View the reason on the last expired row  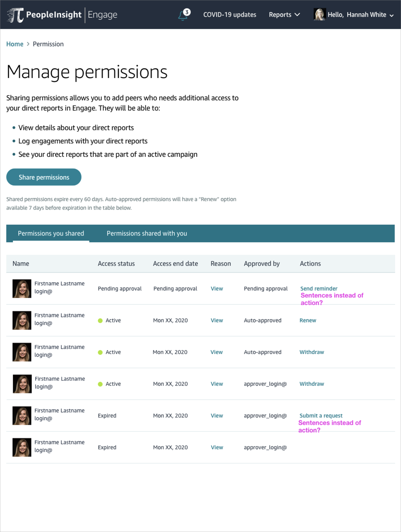[217, 447]
